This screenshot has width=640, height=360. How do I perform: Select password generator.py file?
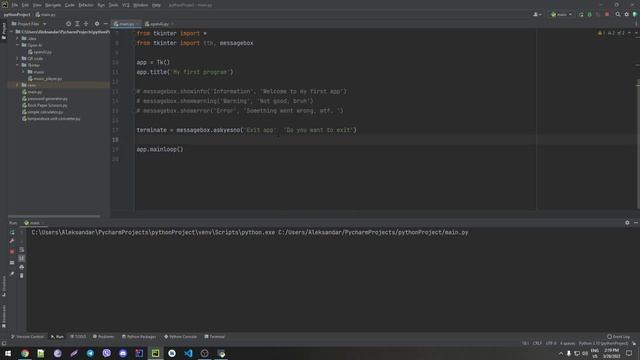(x=45, y=98)
